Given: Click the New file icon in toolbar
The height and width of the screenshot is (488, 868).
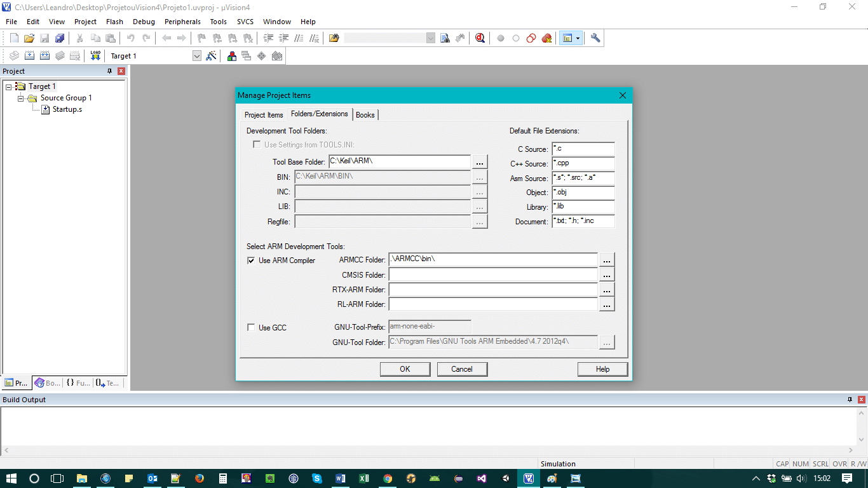Looking at the screenshot, I should click(14, 38).
